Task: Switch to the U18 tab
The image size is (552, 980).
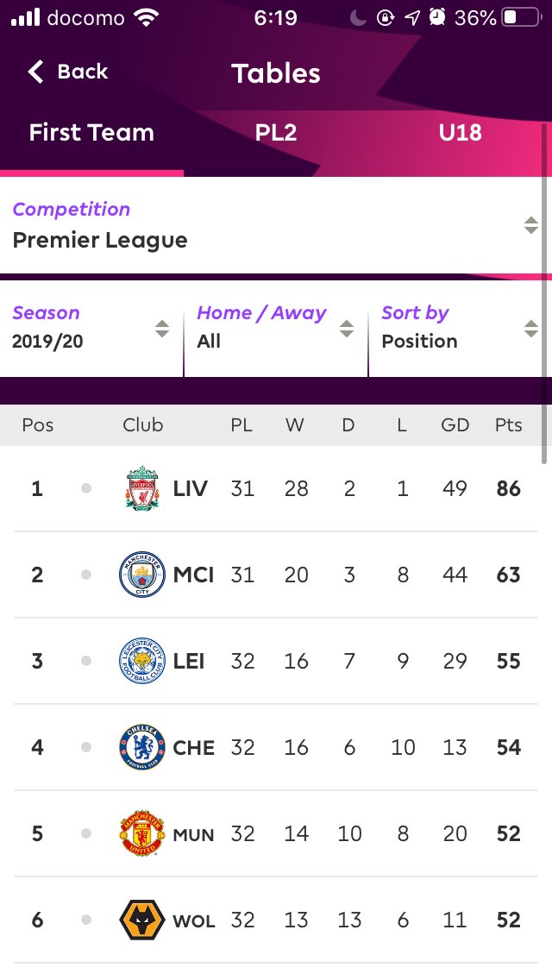Action: click(460, 133)
